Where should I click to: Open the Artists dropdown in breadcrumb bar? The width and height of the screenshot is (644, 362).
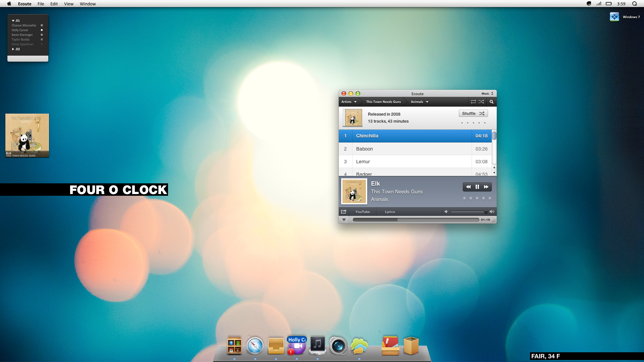point(349,102)
